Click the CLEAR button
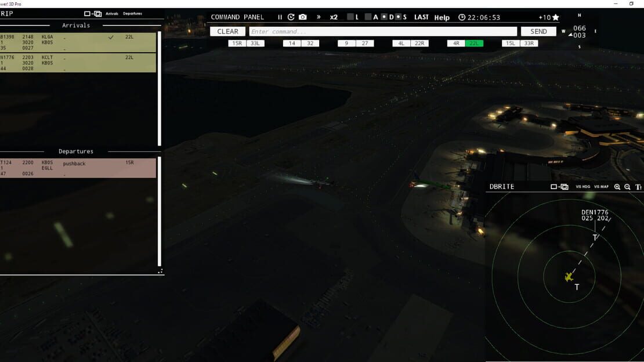The image size is (644, 362). [227, 31]
